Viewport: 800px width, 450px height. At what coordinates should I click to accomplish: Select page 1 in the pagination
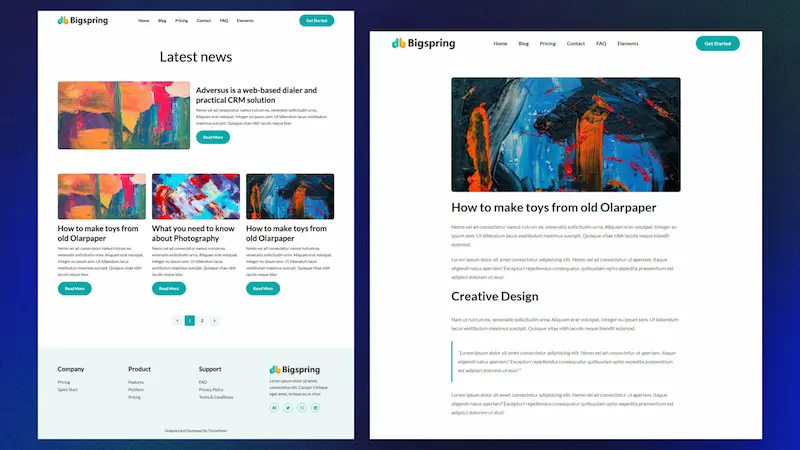[190, 320]
